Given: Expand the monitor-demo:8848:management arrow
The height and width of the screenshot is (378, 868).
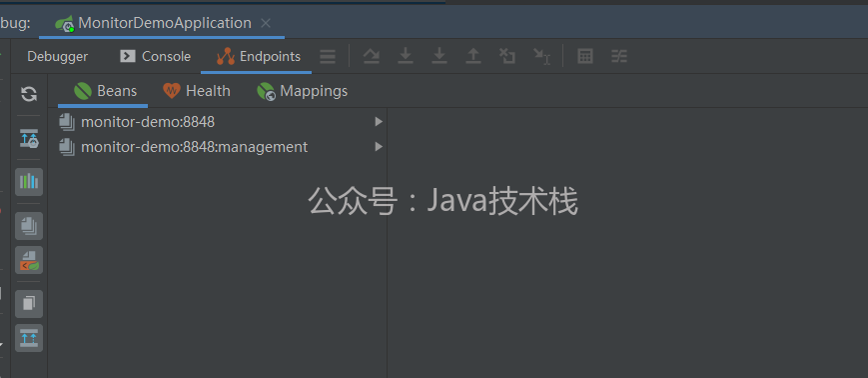Looking at the screenshot, I should click(x=379, y=146).
